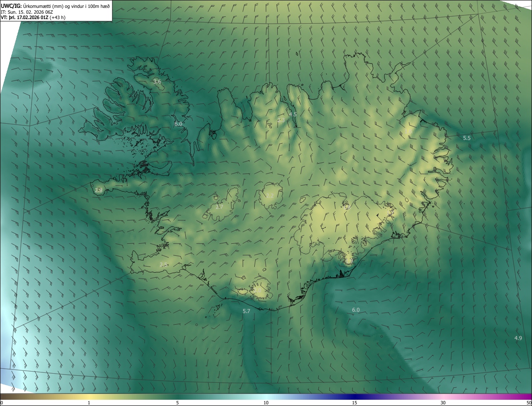Viewport: 532px width, 406px height.
Task: Select the 2.5 label on Reykjanes peninsula
Action: pos(163,265)
